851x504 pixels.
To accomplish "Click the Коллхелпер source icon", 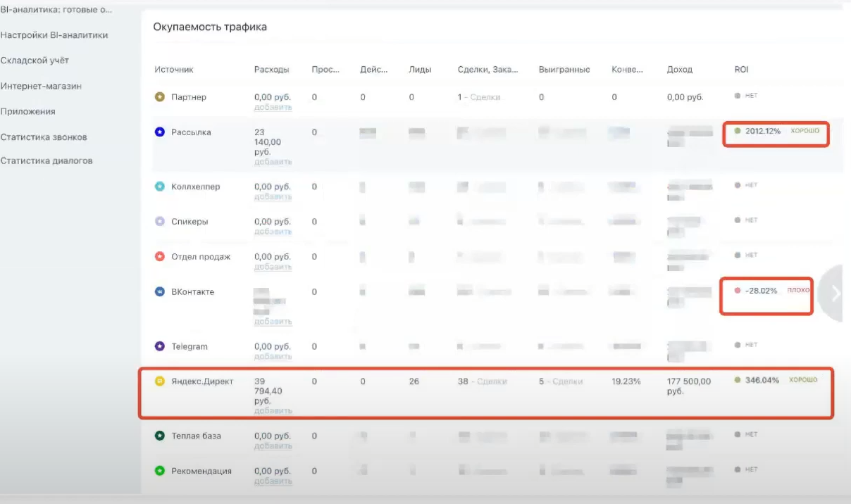I will tap(160, 187).
